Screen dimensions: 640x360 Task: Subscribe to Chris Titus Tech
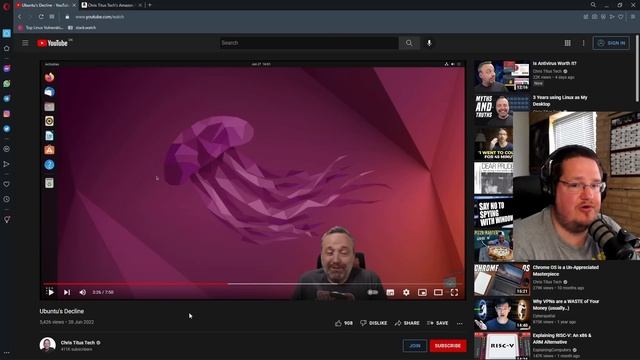click(x=448, y=346)
